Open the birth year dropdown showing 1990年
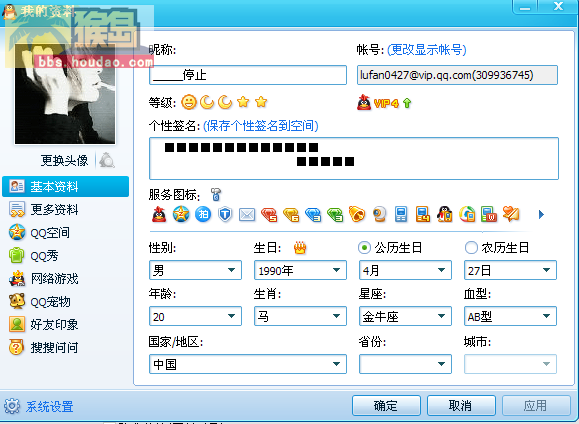This screenshot has height=424, width=579. (x=300, y=270)
